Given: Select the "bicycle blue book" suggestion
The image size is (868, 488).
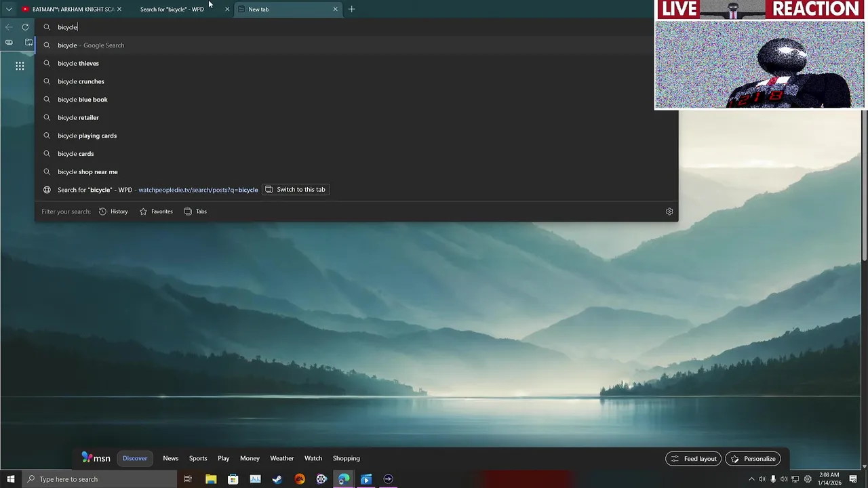Looking at the screenshot, I should 356,100.
